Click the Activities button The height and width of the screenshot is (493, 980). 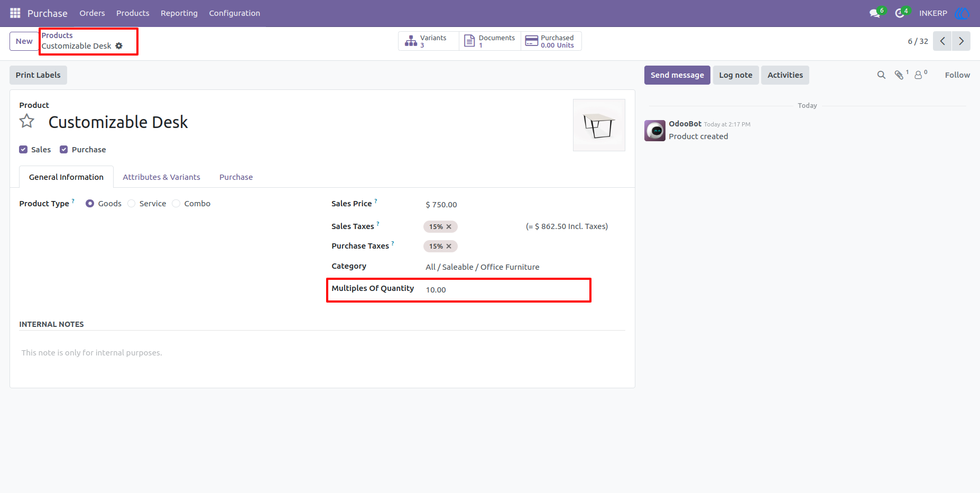[785, 75]
